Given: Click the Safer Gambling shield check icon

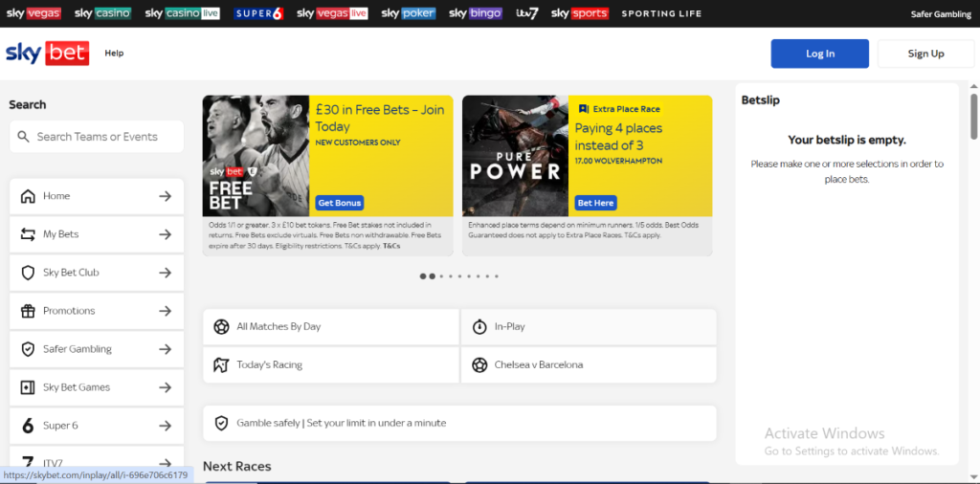Looking at the screenshot, I should click(28, 349).
